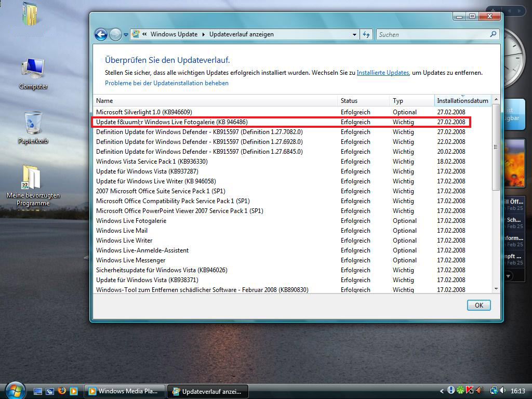Sort by Installationsdatum column header

pyautogui.click(x=463, y=101)
